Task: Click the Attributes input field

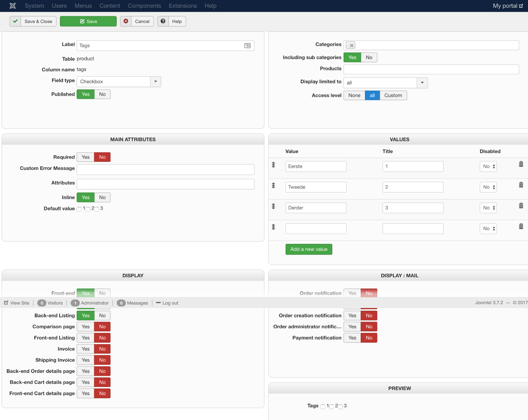Action: pyautogui.click(x=165, y=184)
